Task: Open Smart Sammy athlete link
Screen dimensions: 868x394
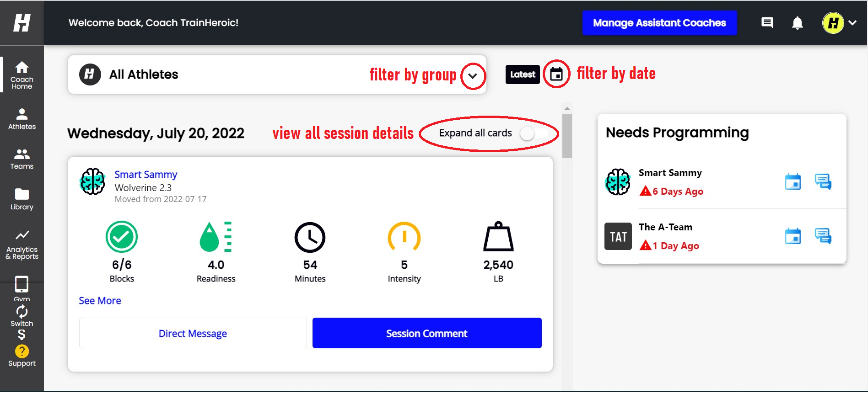Action: (x=146, y=175)
